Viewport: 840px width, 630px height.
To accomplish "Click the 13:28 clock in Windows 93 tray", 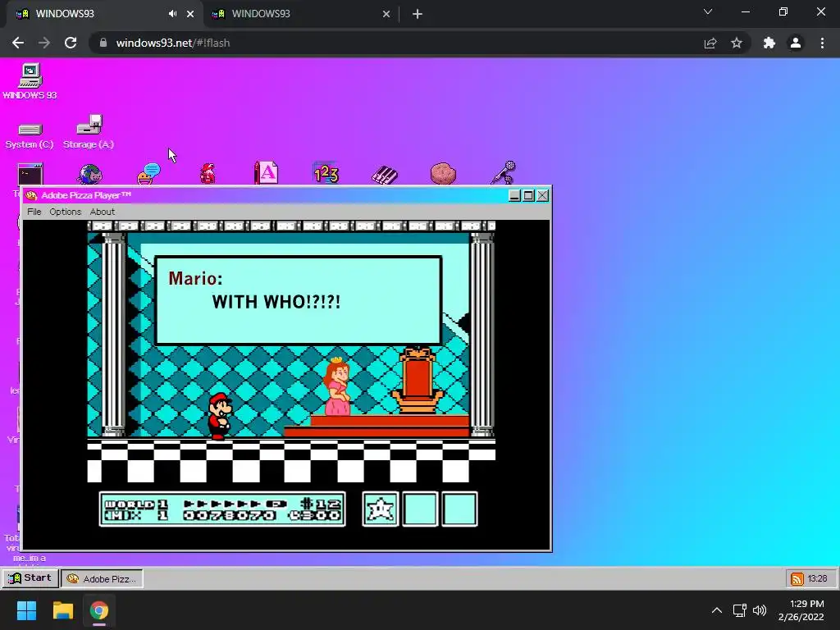I will [818, 578].
